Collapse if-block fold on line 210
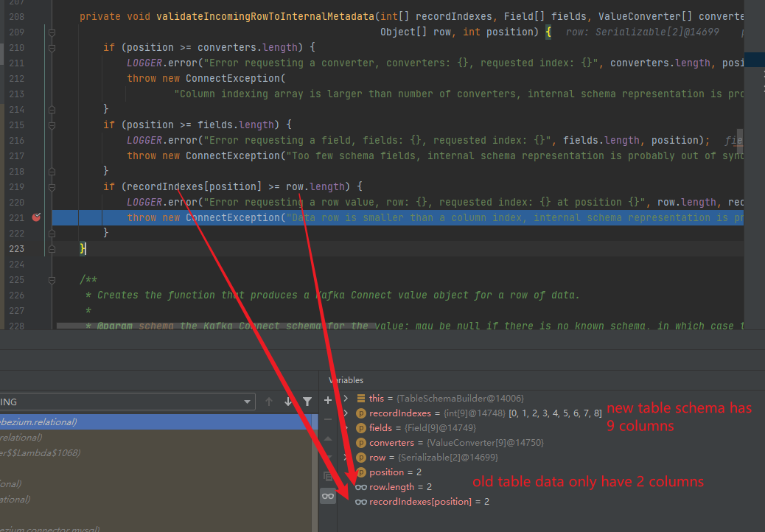 click(x=52, y=48)
